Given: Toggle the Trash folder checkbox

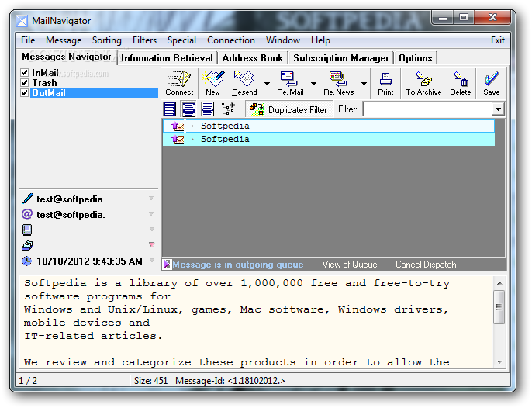Looking at the screenshot, I should [x=24, y=82].
